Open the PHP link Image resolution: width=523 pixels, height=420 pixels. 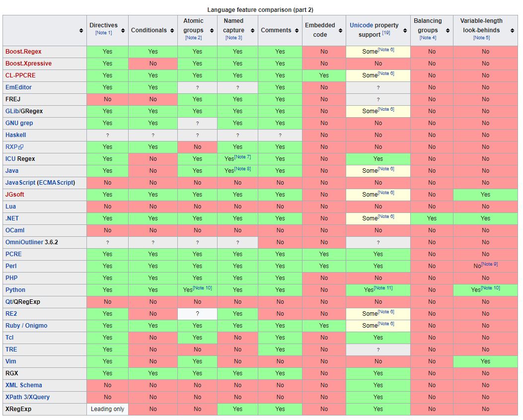coord(11,278)
